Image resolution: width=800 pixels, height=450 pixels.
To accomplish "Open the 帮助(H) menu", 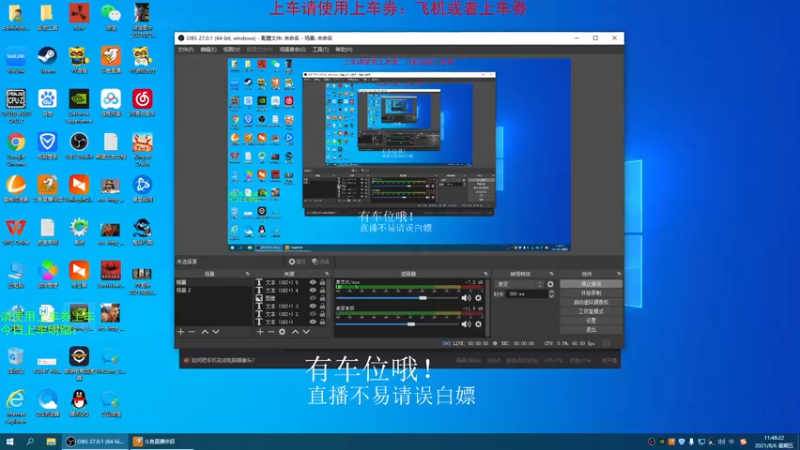I will (343, 49).
